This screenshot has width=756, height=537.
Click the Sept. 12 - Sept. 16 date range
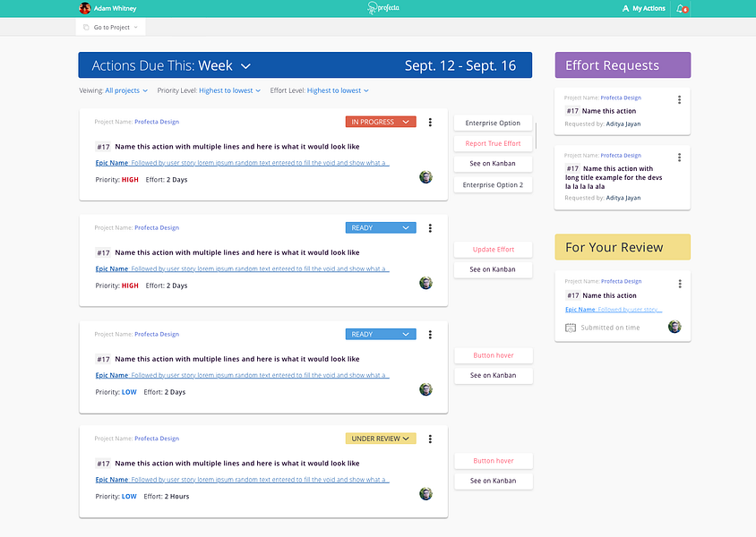point(460,65)
